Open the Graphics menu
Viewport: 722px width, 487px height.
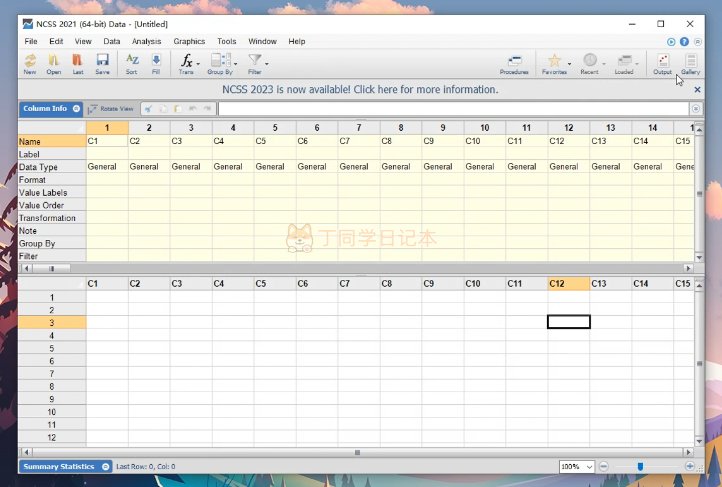189,41
